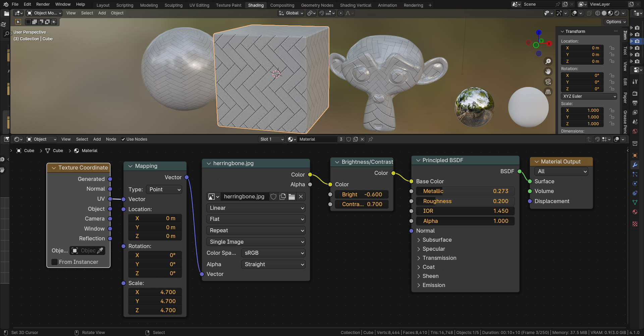
Task: Switch viewport to rendered shading
Action: (x=617, y=13)
